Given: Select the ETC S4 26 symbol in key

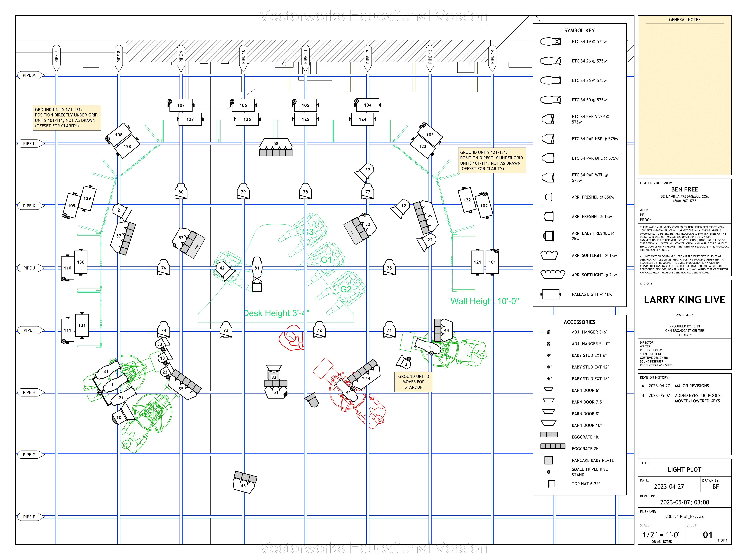Looking at the screenshot, I should pyautogui.click(x=550, y=61).
